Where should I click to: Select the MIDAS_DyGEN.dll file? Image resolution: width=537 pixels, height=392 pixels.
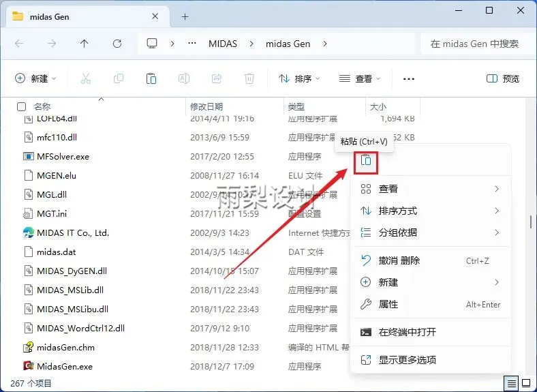coord(72,271)
